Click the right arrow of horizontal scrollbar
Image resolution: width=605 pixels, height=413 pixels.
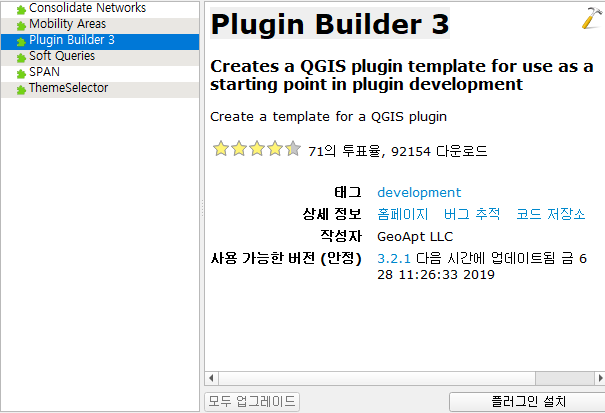coord(600,378)
